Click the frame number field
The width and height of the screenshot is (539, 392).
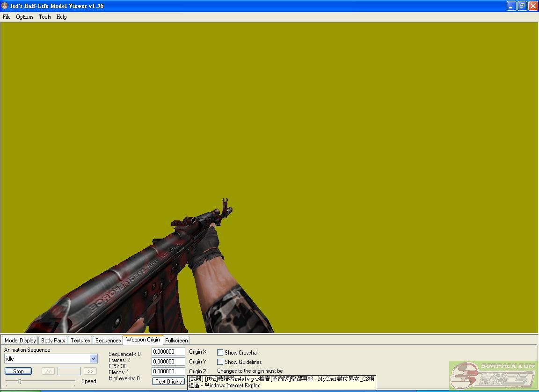coord(69,371)
